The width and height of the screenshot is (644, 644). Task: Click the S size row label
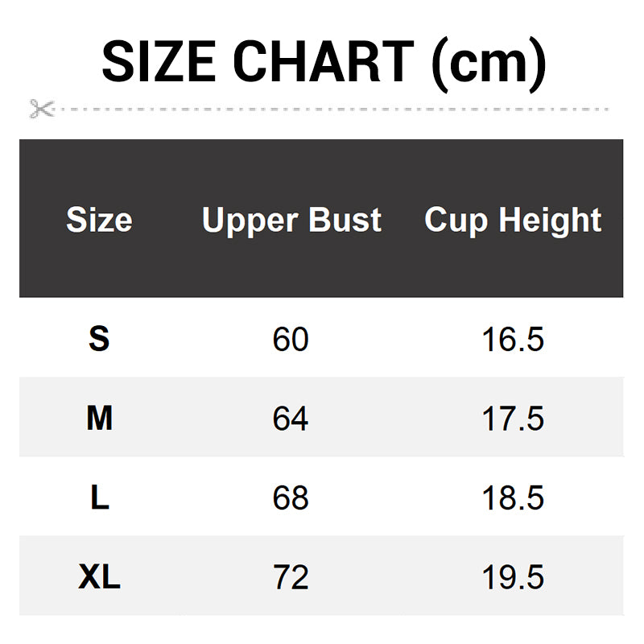coord(99,340)
